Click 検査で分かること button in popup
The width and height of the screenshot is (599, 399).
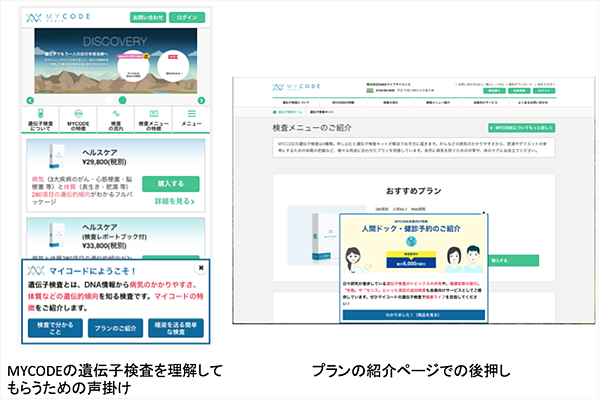55,328
